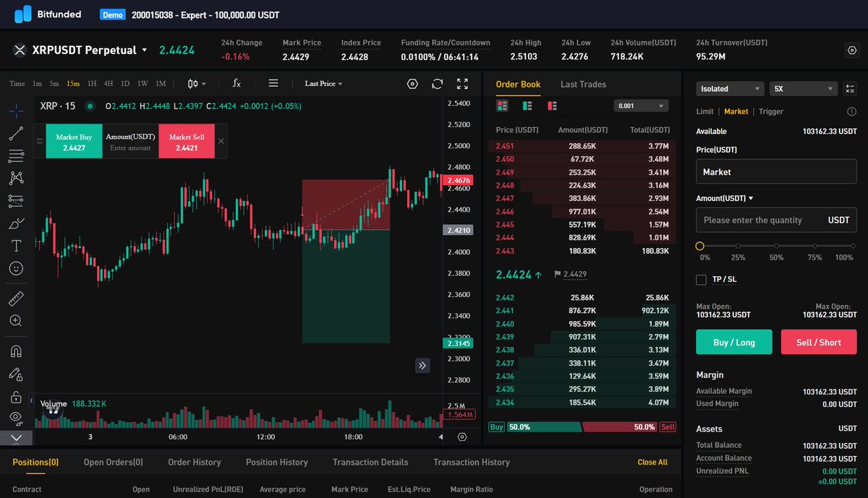868x498 pixels.
Task: Open the indicators fx menu
Action: [x=237, y=84]
